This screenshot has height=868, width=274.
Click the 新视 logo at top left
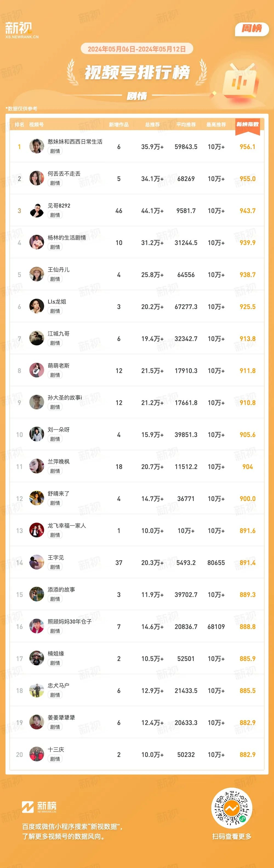22,30
